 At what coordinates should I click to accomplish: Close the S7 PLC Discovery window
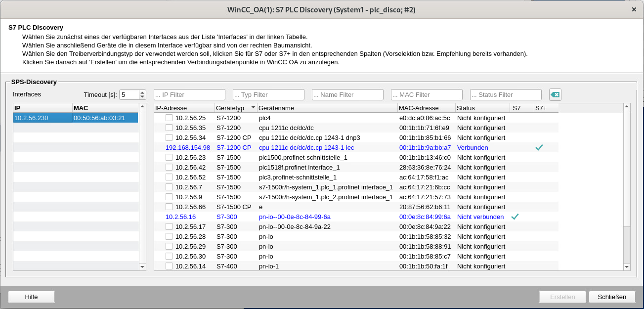[x=634, y=9]
